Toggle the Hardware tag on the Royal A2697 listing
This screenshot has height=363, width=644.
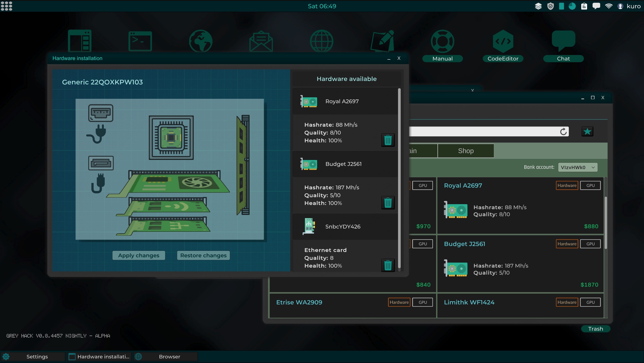tap(567, 185)
